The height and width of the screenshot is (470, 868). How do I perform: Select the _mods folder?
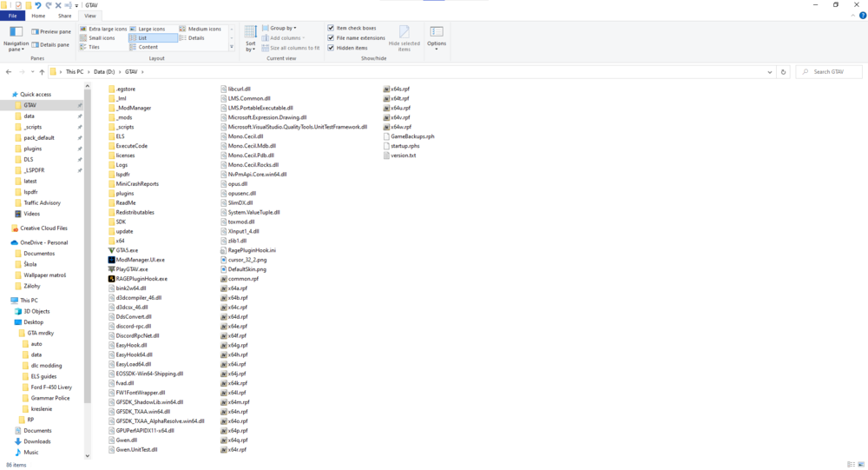(x=121, y=117)
